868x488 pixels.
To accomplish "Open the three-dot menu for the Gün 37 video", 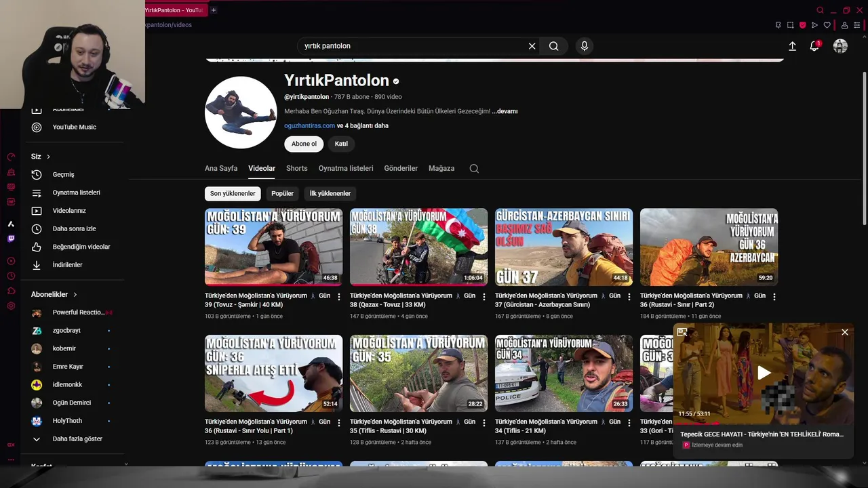I will [629, 297].
